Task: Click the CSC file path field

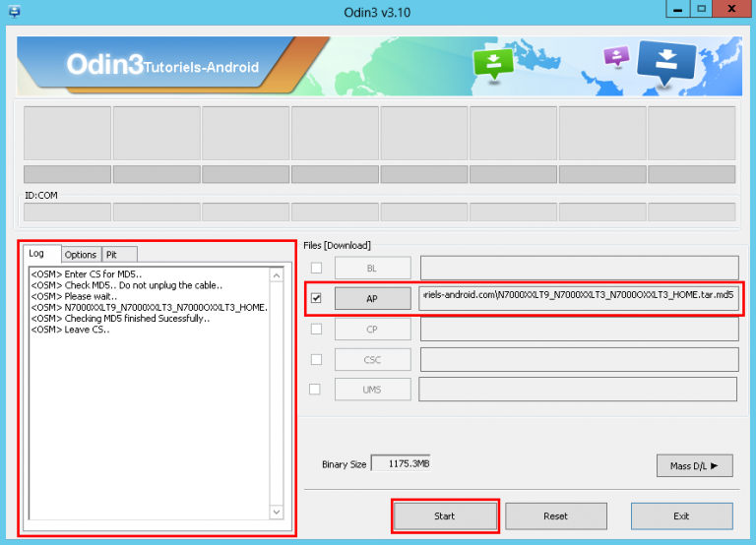Action: coord(579,359)
